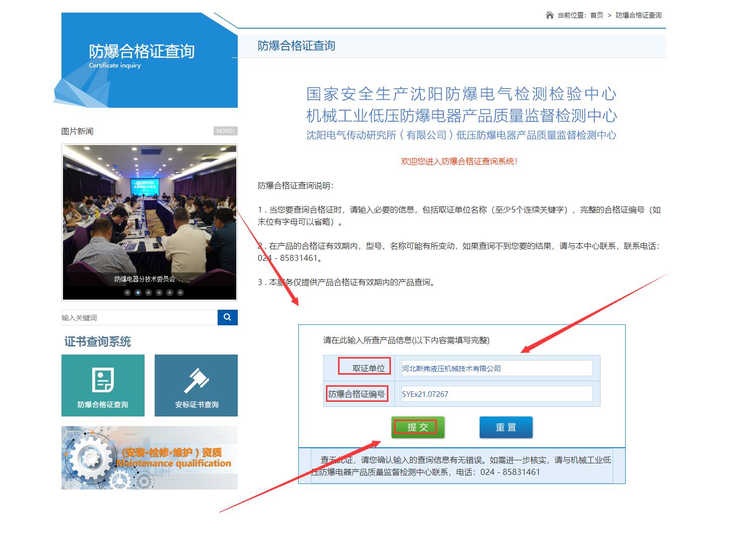Click the 防爆合格证查询 breadcrumb item
733x560 pixels.
638,15
